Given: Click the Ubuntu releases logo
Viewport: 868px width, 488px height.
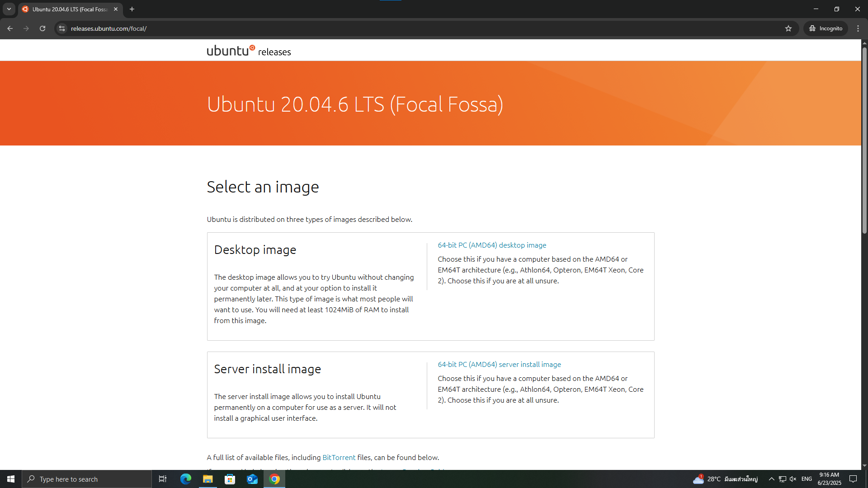Looking at the screenshot, I should coord(249,51).
